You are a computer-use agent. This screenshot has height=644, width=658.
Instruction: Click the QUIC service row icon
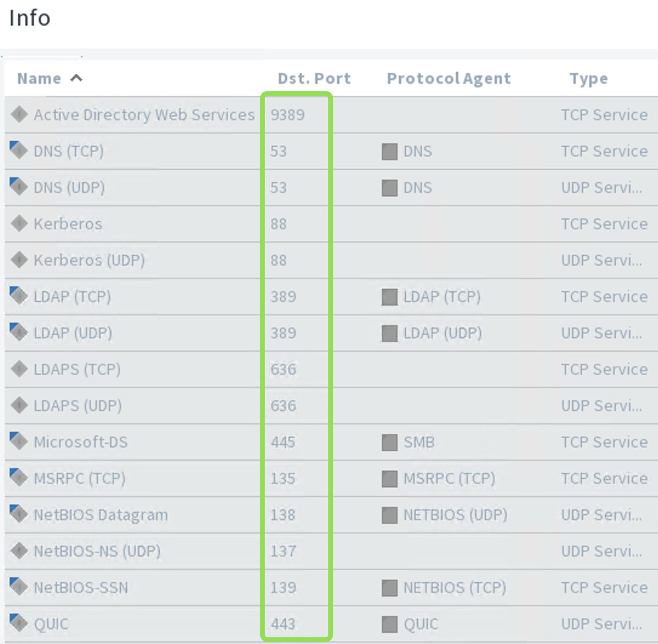19,623
